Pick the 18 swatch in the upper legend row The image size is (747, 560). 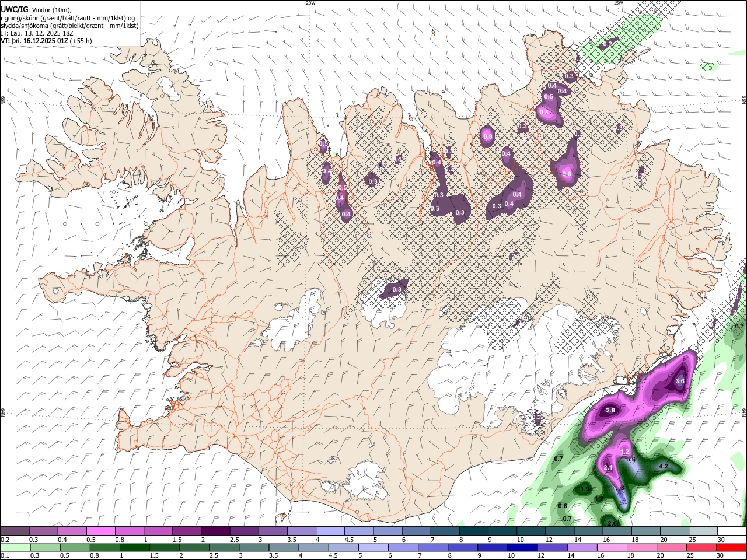pos(645,531)
